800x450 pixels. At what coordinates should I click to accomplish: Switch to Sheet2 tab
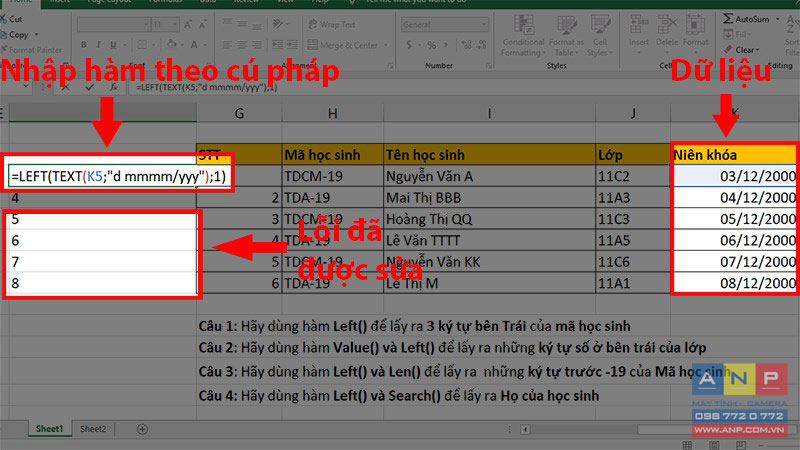(x=93, y=429)
